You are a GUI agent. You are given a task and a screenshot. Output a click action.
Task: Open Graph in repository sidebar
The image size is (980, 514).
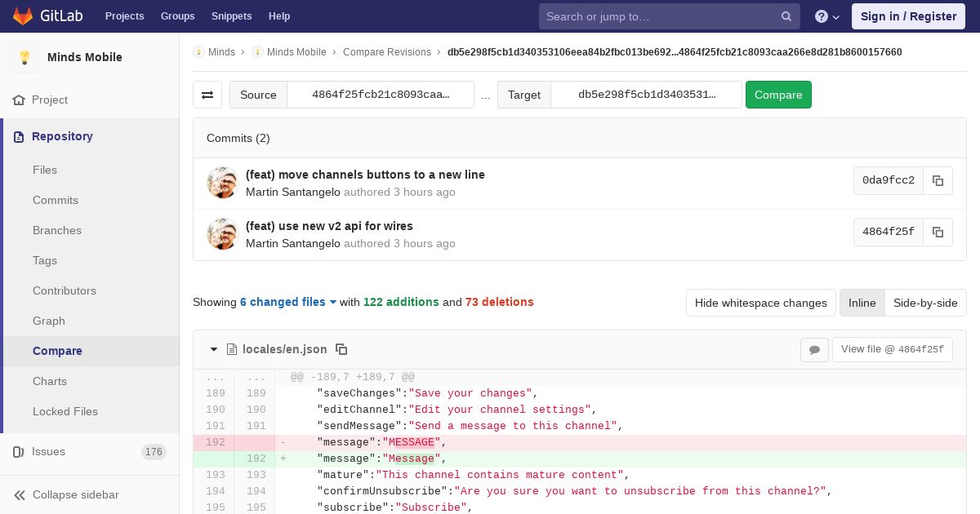tap(49, 321)
